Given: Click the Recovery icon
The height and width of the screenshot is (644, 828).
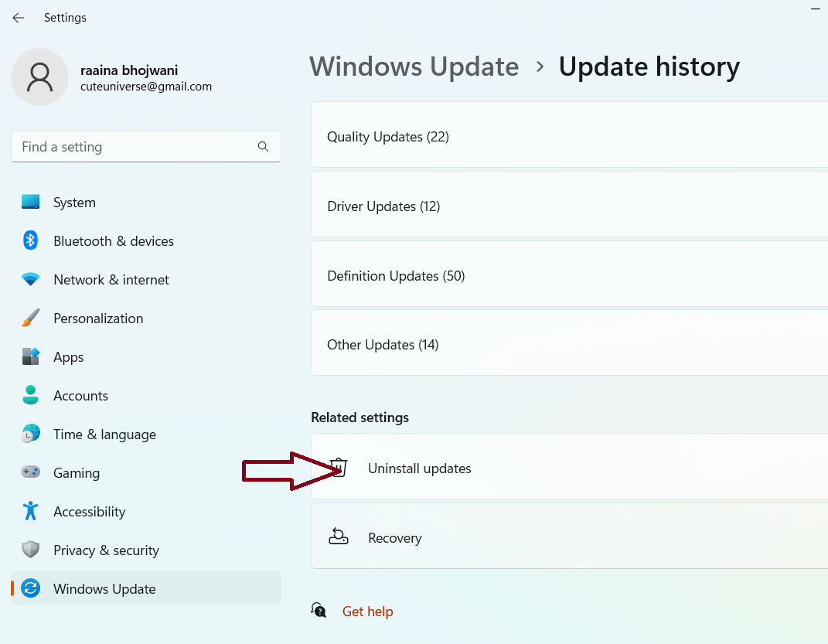Looking at the screenshot, I should 339,538.
